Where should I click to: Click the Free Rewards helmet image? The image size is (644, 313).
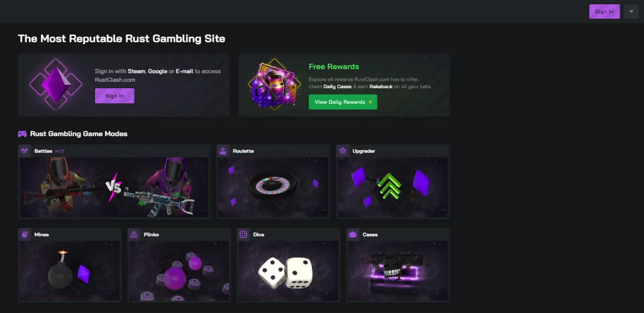tap(274, 84)
